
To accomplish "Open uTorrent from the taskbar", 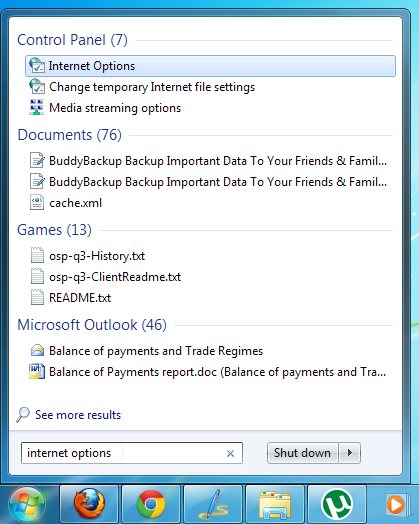I will point(337,504).
